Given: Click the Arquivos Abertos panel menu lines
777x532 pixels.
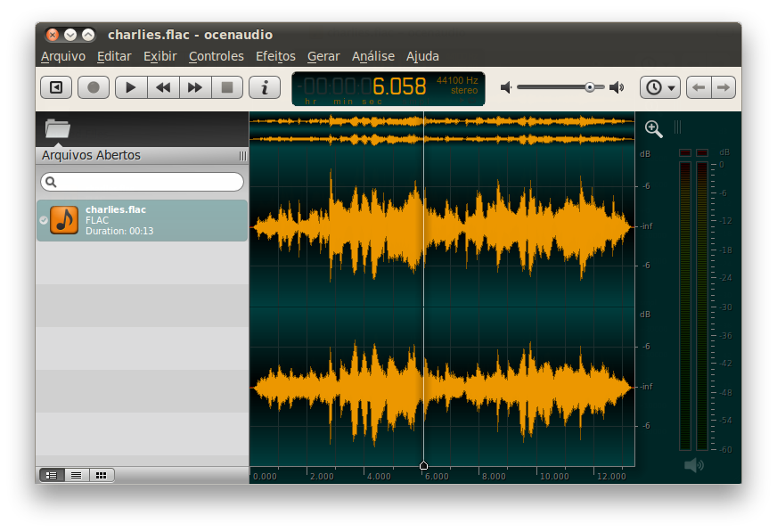Looking at the screenshot, I should (241, 155).
